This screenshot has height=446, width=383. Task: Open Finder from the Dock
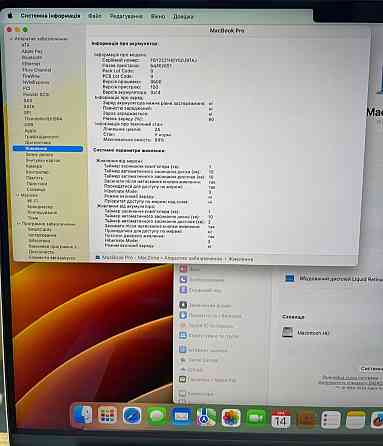(82, 415)
